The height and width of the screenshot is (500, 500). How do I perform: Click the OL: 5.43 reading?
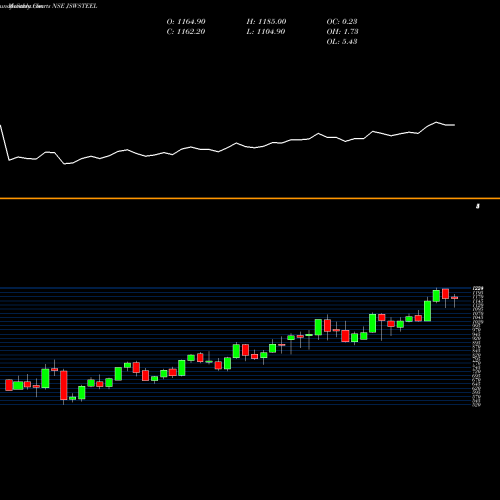(342, 42)
